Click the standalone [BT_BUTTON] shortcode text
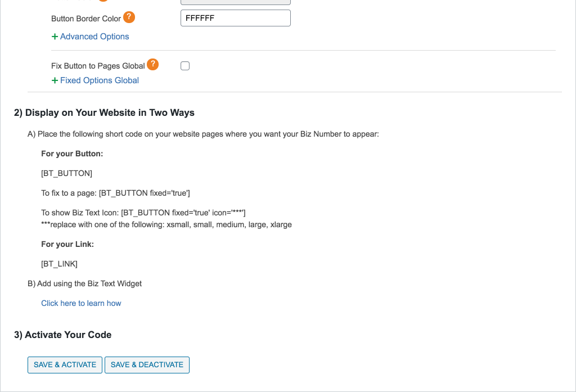 coord(66,173)
